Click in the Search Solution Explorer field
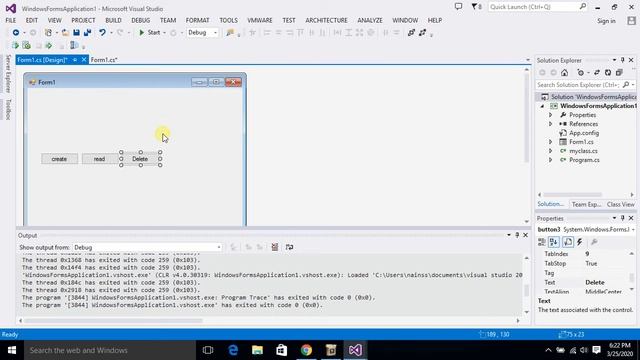The image size is (640, 360). click(578, 85)
